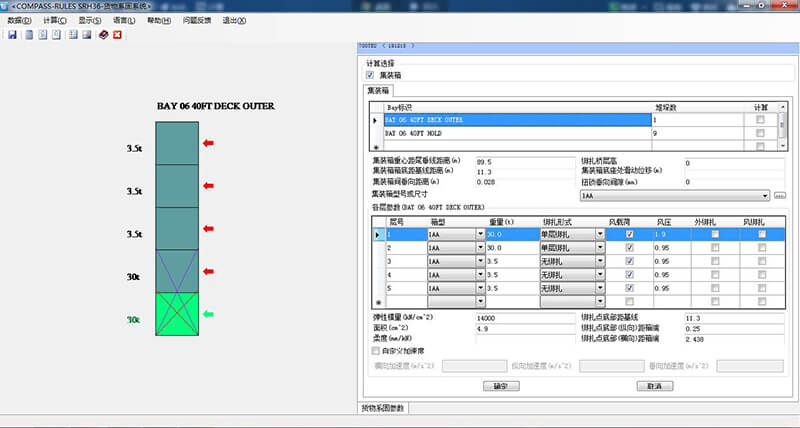Toggle the 集装箱 checkbox under 计算选择

(x=370, y=75)
